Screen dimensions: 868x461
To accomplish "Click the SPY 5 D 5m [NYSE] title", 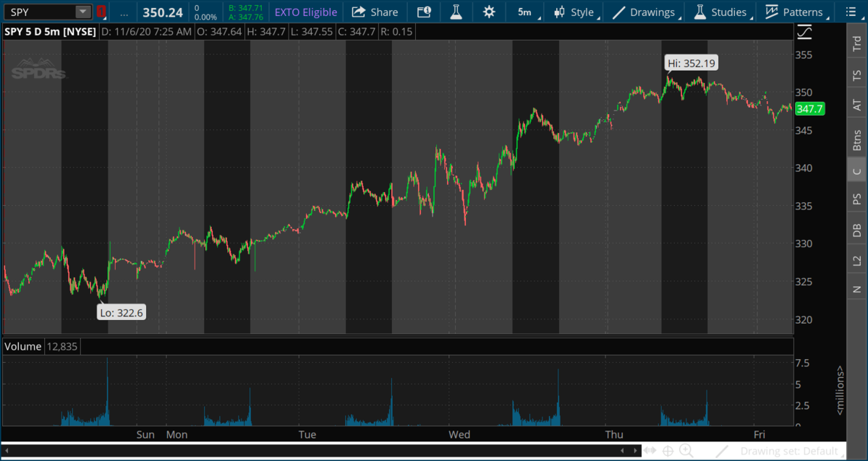I will pos(50,33).
